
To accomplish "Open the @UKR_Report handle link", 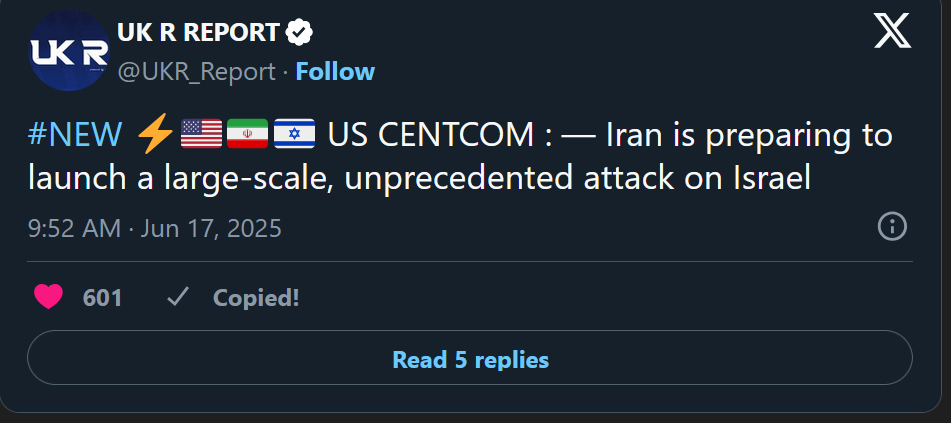I will 197,72.
